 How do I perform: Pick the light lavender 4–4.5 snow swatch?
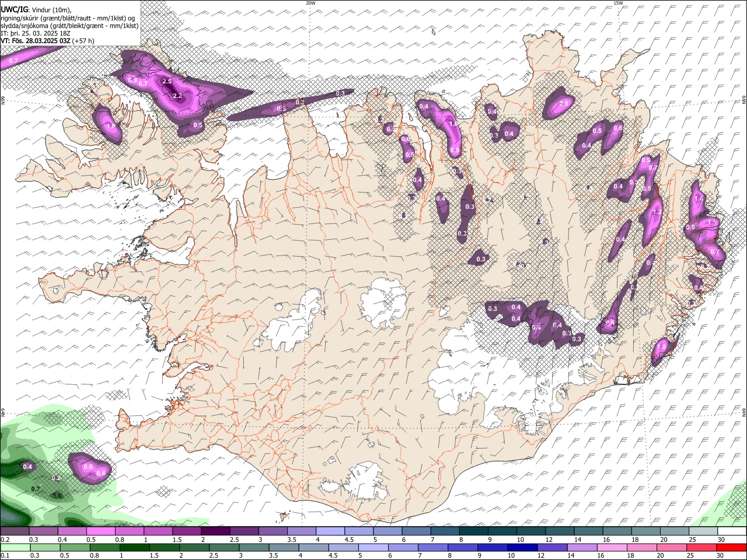click(330, 531)
